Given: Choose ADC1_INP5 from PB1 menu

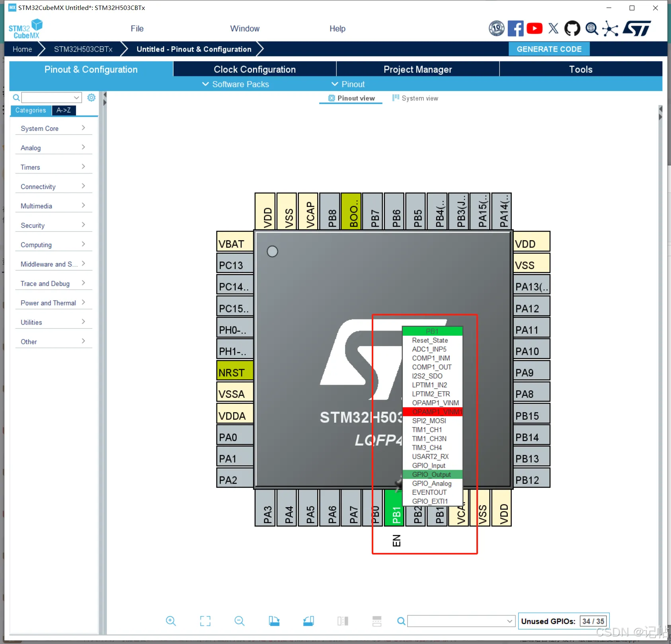Looking at the screenshot, I should 433,349.
